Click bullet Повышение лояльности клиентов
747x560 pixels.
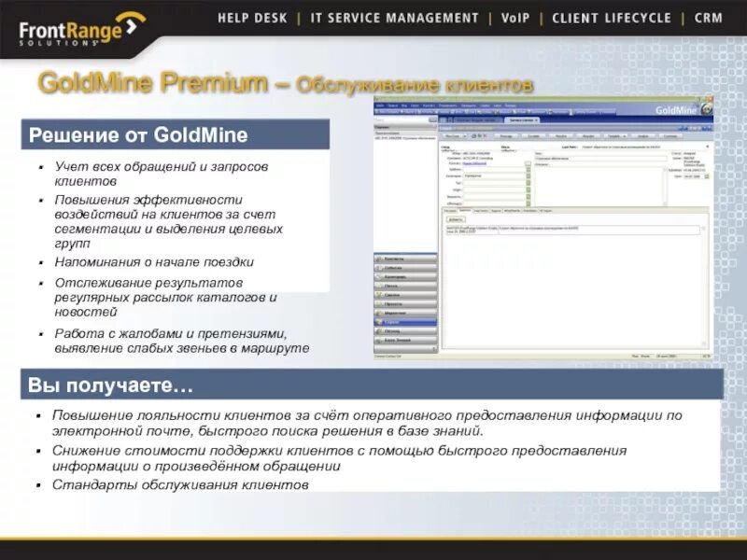click(367, 423)
